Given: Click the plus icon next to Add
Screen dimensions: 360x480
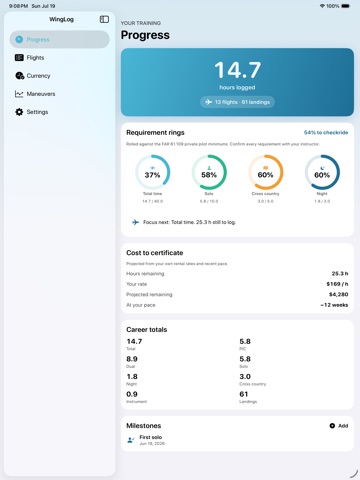Looking at the screenshot, I should [332, 426].
